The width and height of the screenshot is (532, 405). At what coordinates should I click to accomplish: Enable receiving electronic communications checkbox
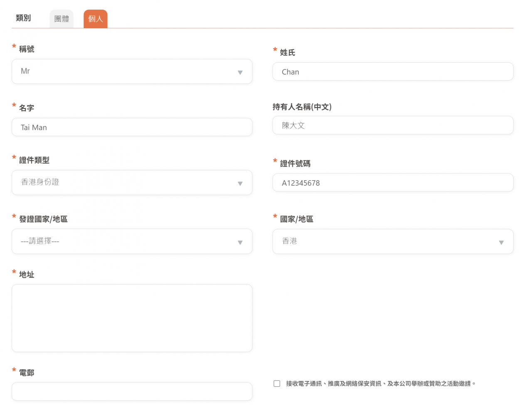(x=277, y=383)
